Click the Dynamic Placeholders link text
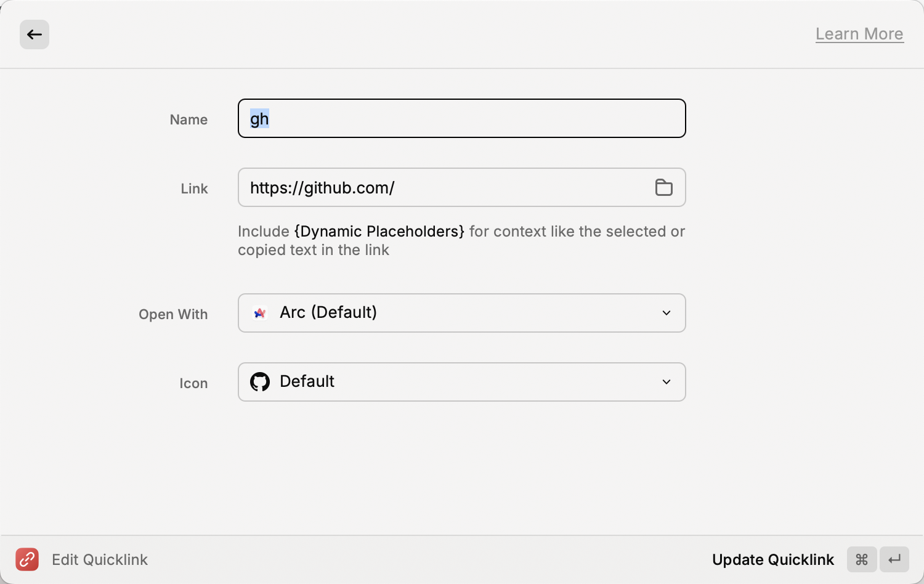The image size is (924, 584). coord(379,232)
